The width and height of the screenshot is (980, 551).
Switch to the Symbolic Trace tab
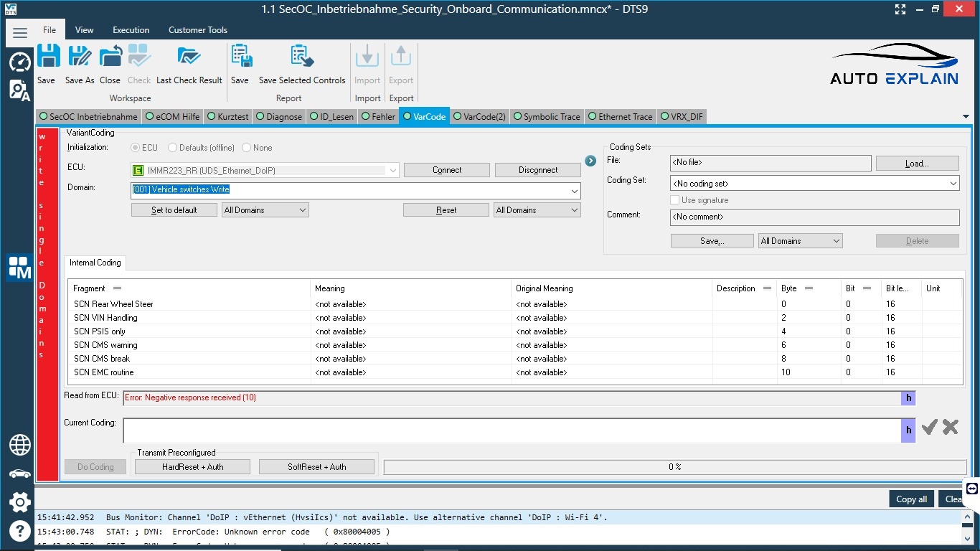547,116
